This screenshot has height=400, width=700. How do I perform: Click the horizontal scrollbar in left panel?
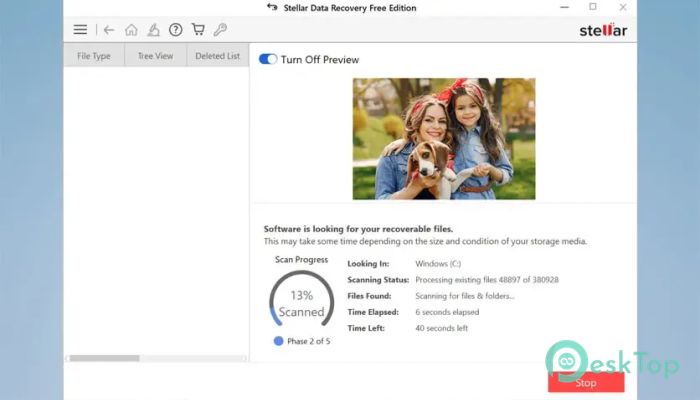pyautogui.click(x=104, y=358)
